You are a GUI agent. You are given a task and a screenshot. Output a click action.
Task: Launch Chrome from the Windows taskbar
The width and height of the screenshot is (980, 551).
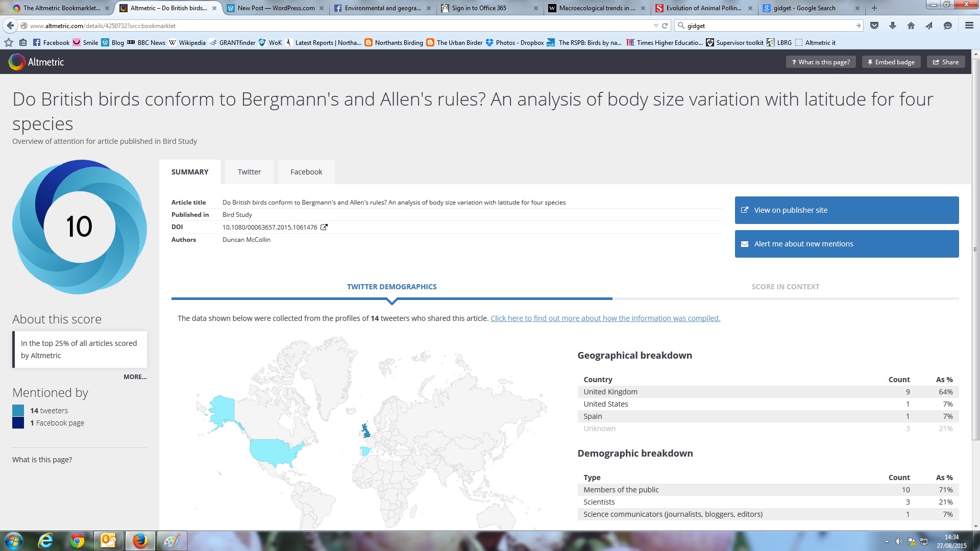click(77, 541)
